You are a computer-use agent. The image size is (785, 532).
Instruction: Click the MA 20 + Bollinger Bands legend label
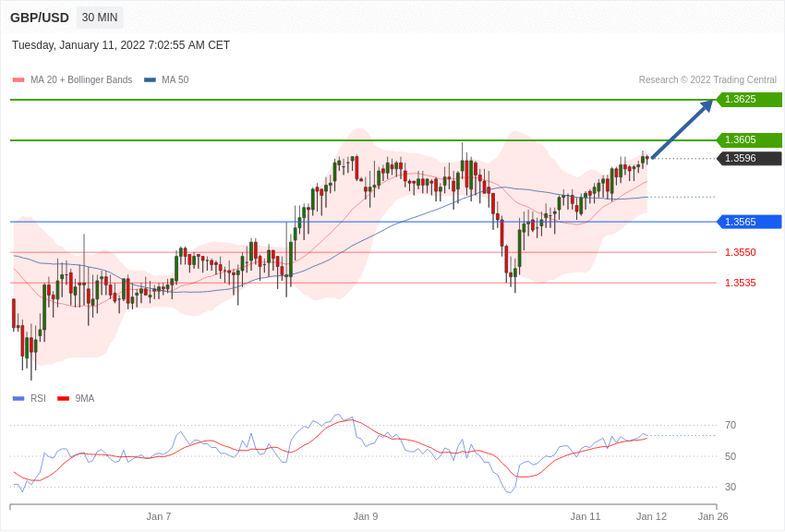coord(81,79)
